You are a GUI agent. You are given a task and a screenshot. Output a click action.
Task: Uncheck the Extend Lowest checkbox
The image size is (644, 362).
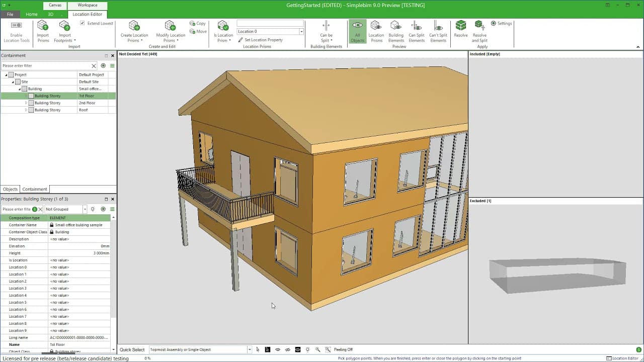tap(83, 24)
